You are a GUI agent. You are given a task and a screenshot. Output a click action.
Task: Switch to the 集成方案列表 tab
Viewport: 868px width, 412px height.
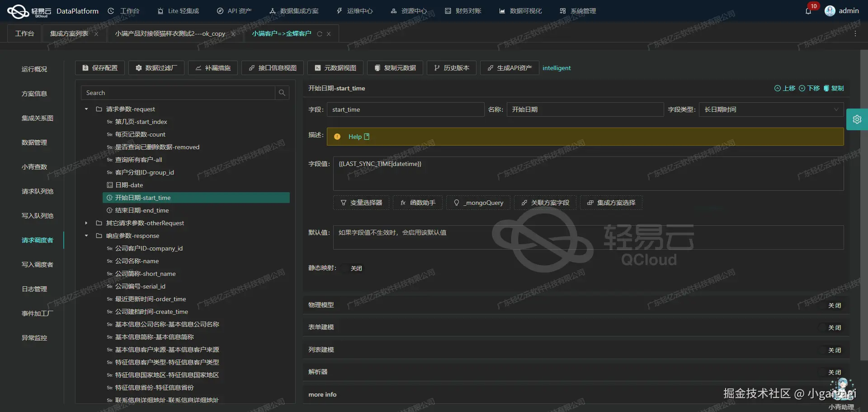(x=68, y=33)
